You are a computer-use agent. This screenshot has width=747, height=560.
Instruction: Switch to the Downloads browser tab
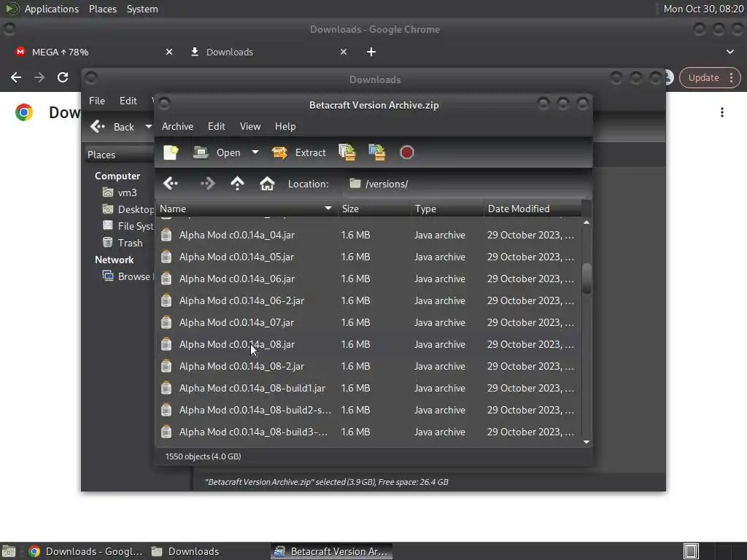click(x=267, y=52)
